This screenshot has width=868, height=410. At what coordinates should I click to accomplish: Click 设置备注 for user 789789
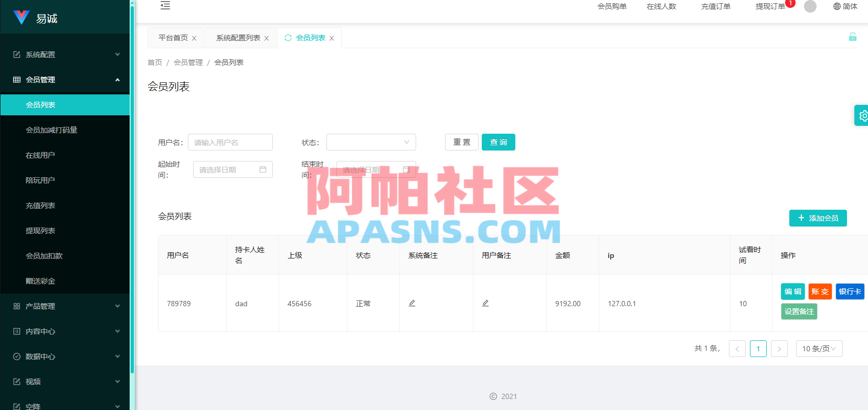(799, 311)
